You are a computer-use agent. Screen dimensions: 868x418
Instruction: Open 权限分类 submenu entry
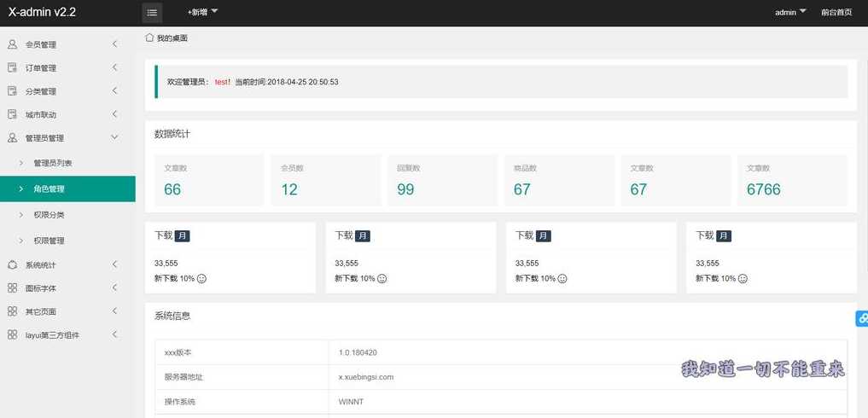pos(67,214)
